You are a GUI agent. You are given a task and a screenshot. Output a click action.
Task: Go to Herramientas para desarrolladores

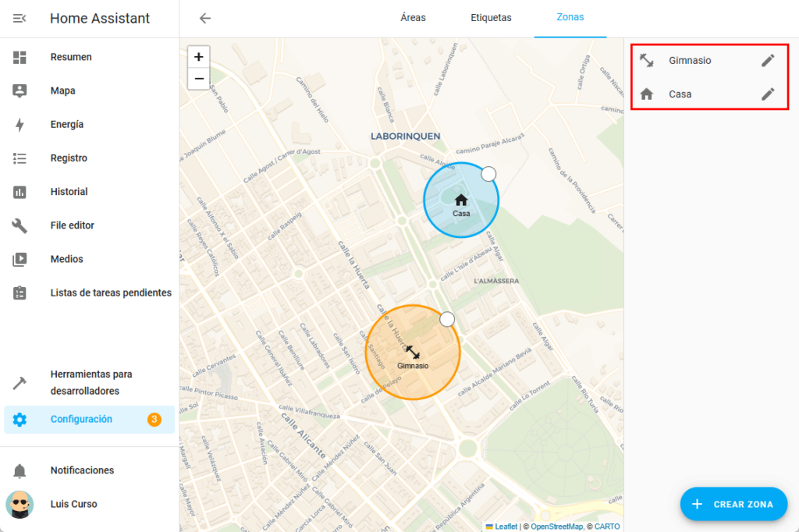[91, 383]
